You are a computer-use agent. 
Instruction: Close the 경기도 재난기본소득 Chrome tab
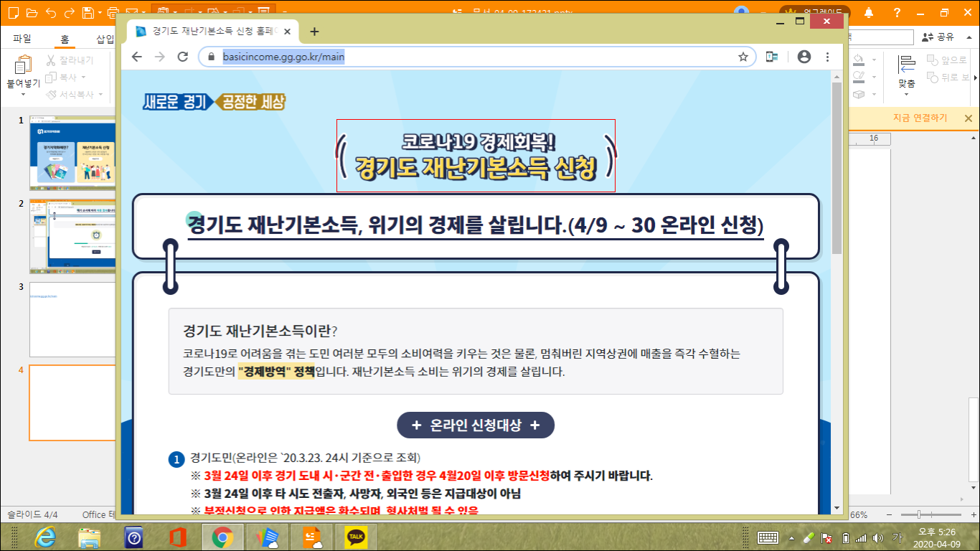pyautogui.click(x=288, y=32)
